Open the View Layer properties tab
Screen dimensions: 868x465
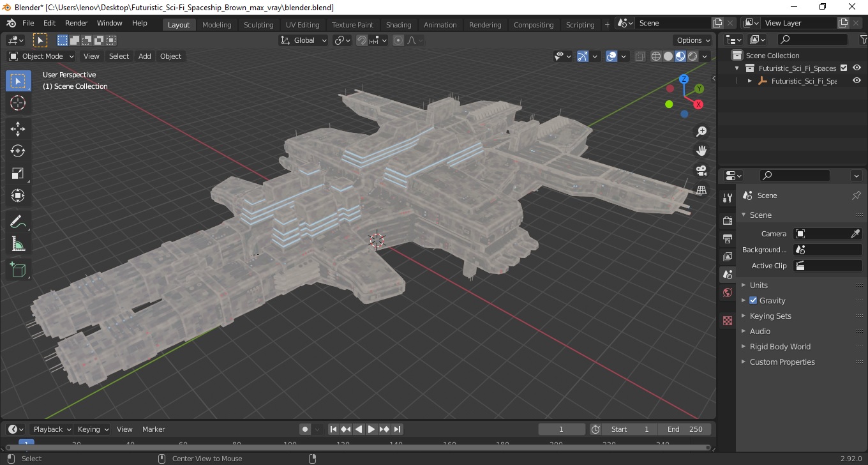click(728, 256)
